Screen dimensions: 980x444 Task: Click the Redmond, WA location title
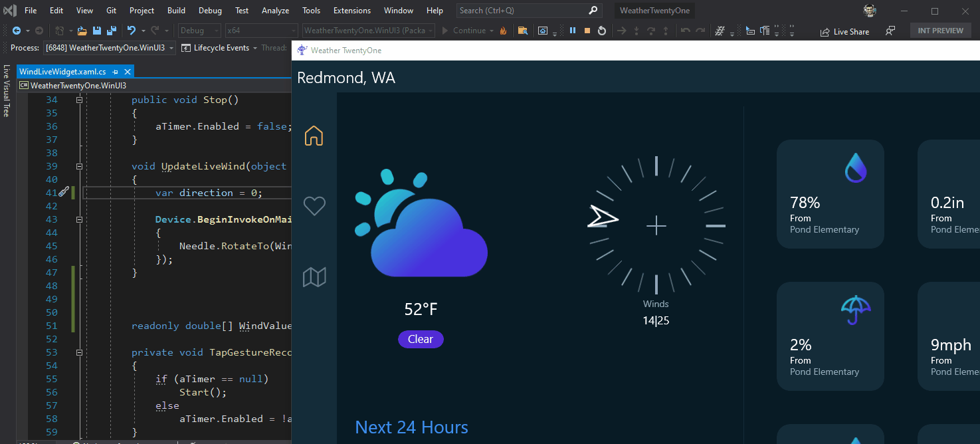coord(346,78)
